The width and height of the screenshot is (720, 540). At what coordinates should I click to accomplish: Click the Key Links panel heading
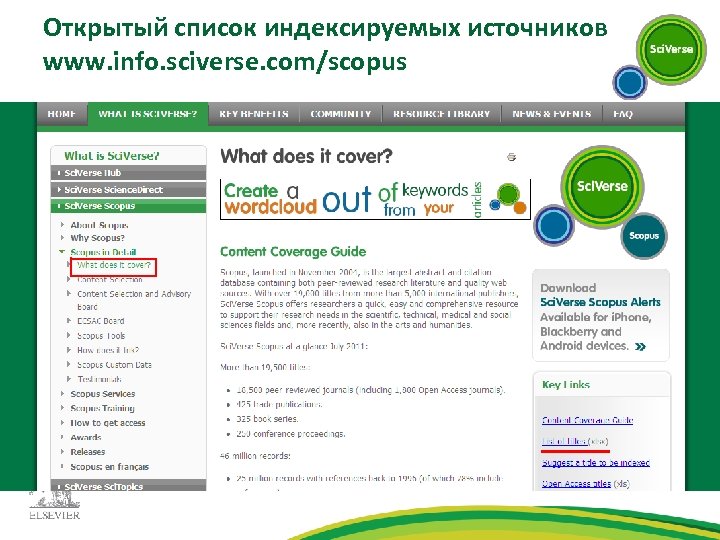[x=566, y=385]
